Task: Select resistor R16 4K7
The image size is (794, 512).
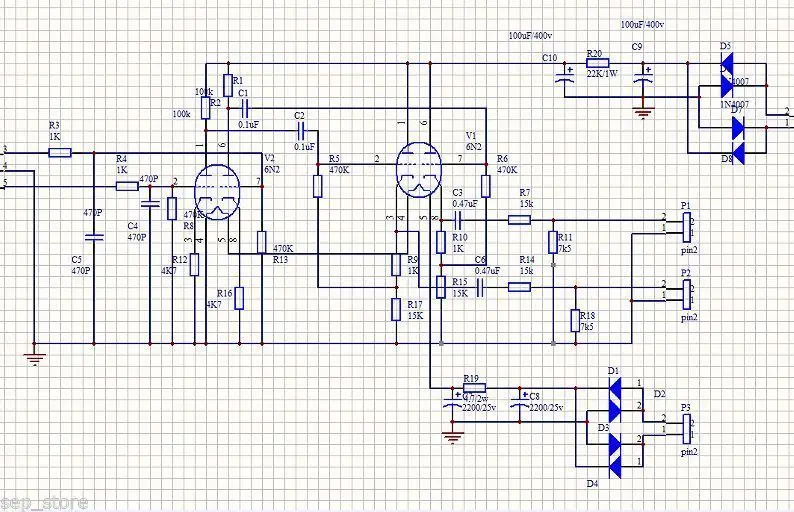Action: point(239,298)
